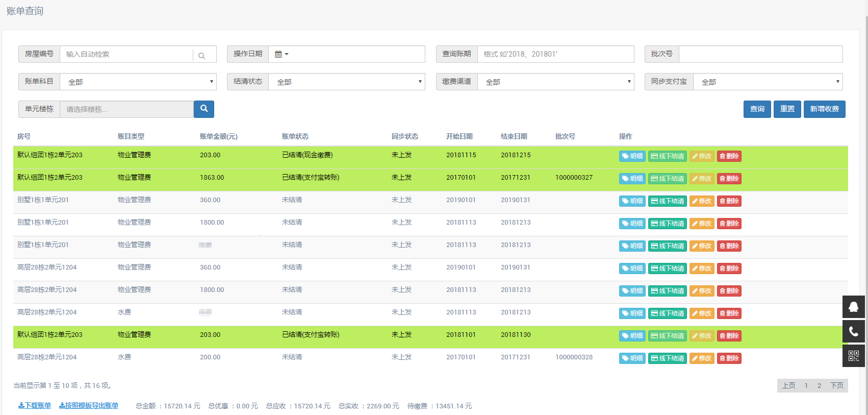Focus the 房屋编号 auto-search input
Viewport: 868px width, 415px height.
126,54
